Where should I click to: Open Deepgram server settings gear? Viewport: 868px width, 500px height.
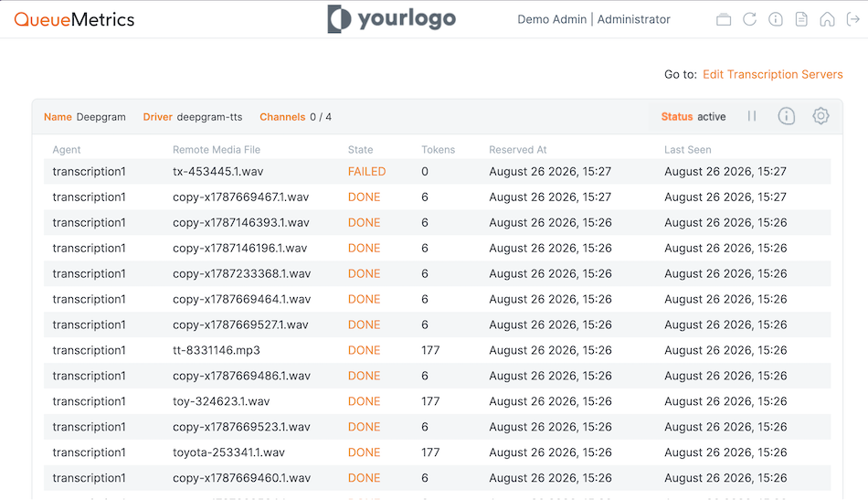[821, 116]
